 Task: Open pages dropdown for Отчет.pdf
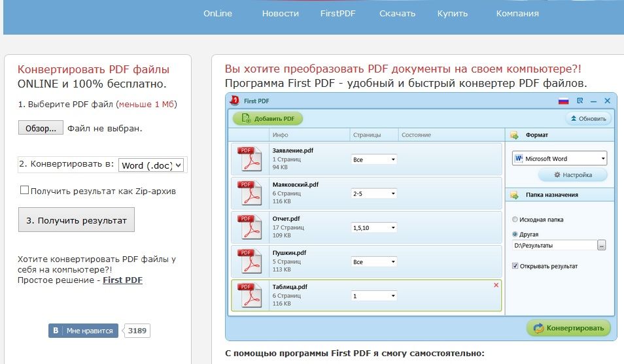pyautogui.click(x=373, y=227)
